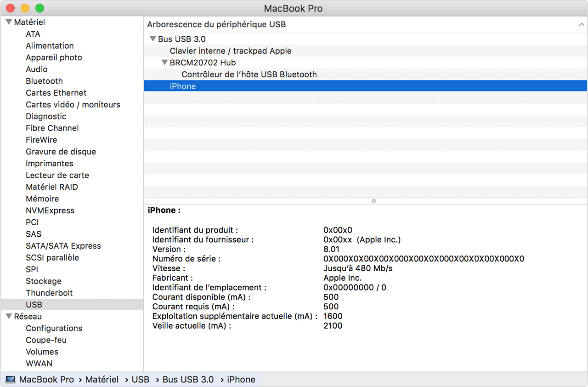
Task: Open the SPI category
Action: (32, 269)
